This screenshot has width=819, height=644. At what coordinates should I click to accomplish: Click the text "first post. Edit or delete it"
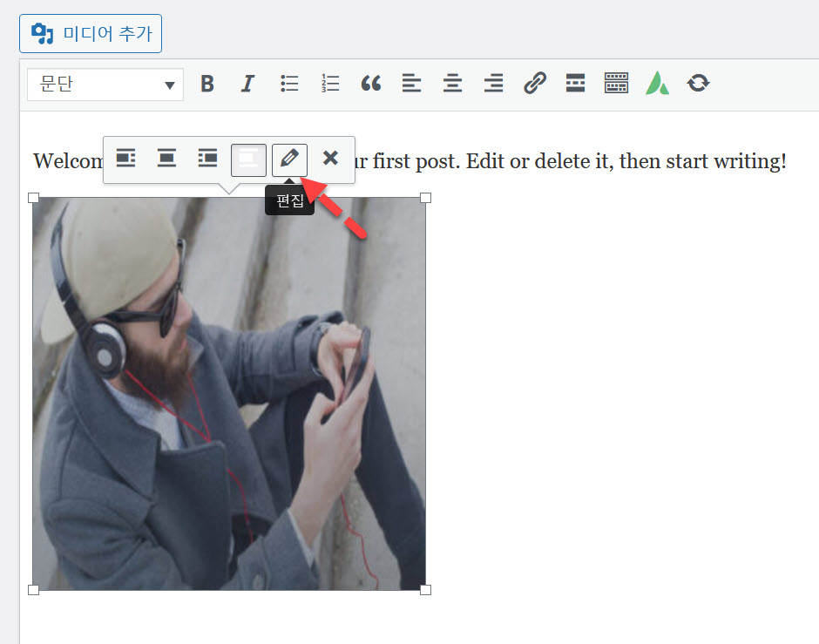491,161
